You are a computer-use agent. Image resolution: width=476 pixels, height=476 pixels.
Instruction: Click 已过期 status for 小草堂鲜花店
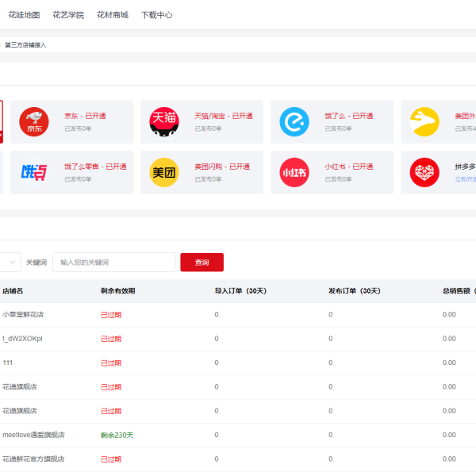[111, 315]
